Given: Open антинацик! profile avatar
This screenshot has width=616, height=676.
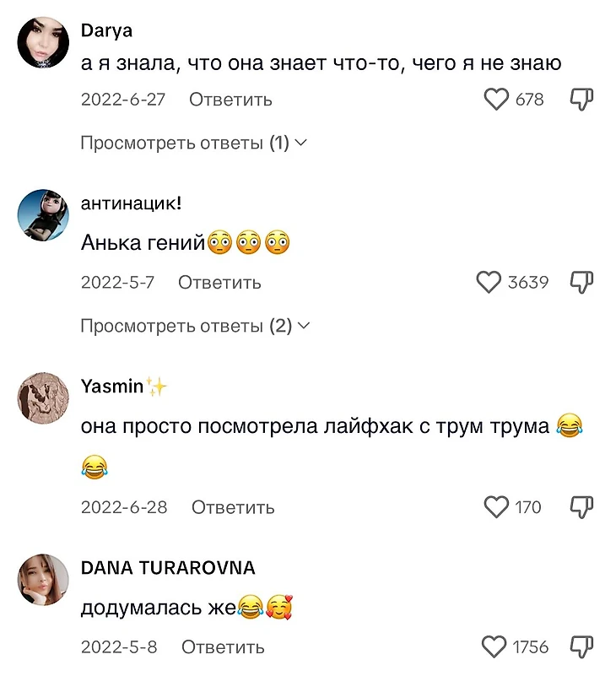Looking at the screenshot, I should tap(43, 214).
